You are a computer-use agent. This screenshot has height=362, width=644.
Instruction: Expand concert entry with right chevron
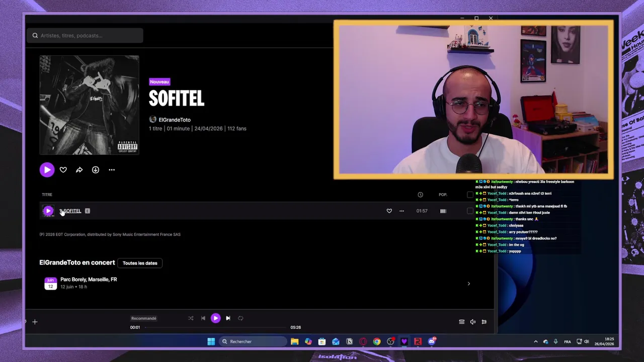[x=468, y=284]
